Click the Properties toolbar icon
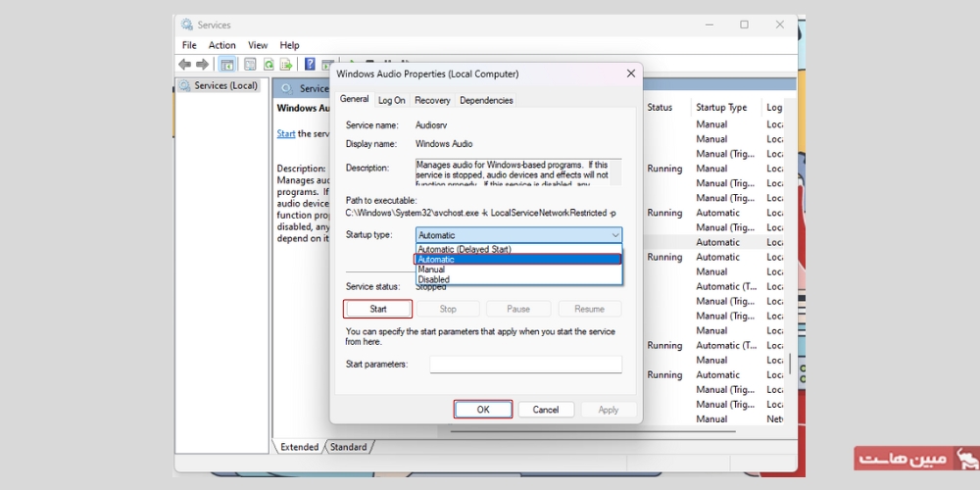 [250, 65]
